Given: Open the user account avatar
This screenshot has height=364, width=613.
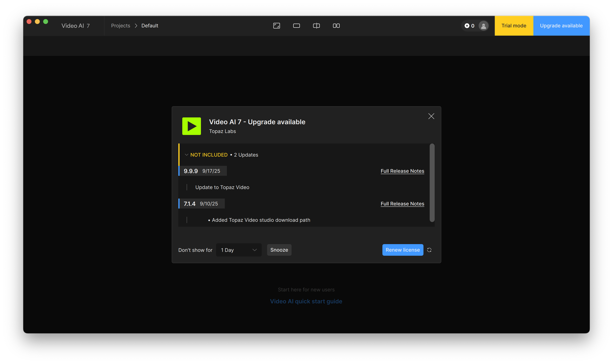Looking at the screenshot, I should [x=483, y=26].
